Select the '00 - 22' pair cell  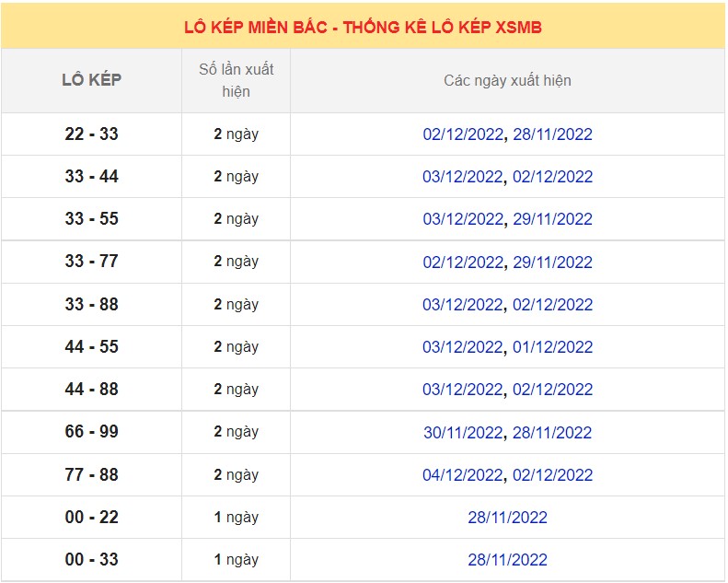click(x=91, y=517)
